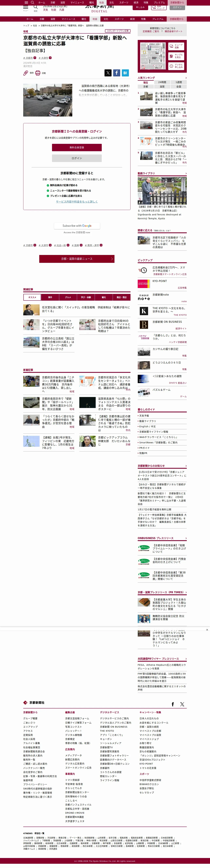Expand ONBUSINESS プレスリリース chevron
Image resolution: width=210 pixels, height=868 pixels.
(x=186, y=538)
